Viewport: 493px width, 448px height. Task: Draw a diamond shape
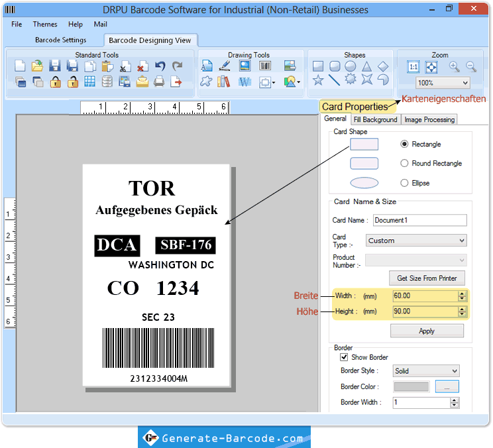[383, 66]
